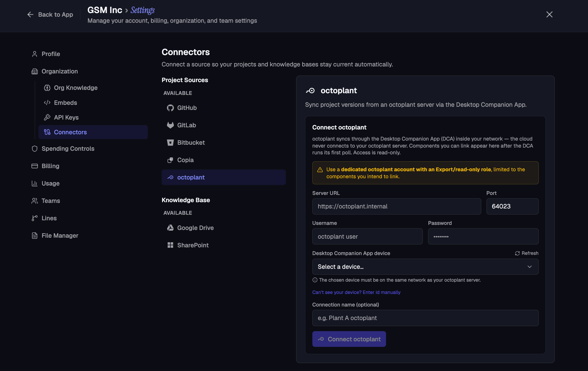Click the device dropdown chevron arrow
The height and width of the screenshot is (371, 588).
(x=529, y=267)
